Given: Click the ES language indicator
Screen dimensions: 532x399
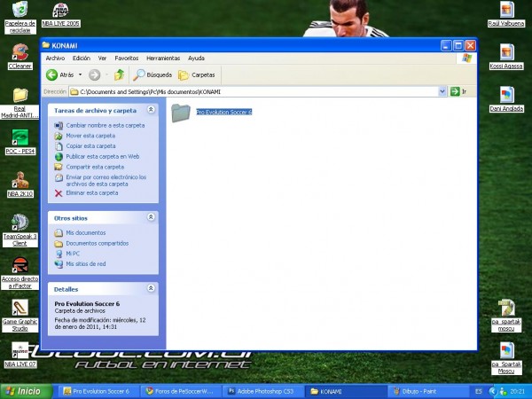Looking at the screenshot, I should point(479,391).
